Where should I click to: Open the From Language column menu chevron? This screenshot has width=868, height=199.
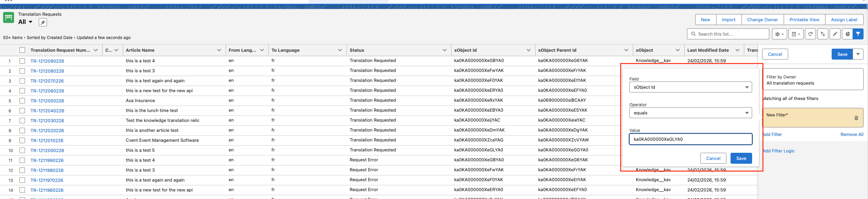point(262,50)
